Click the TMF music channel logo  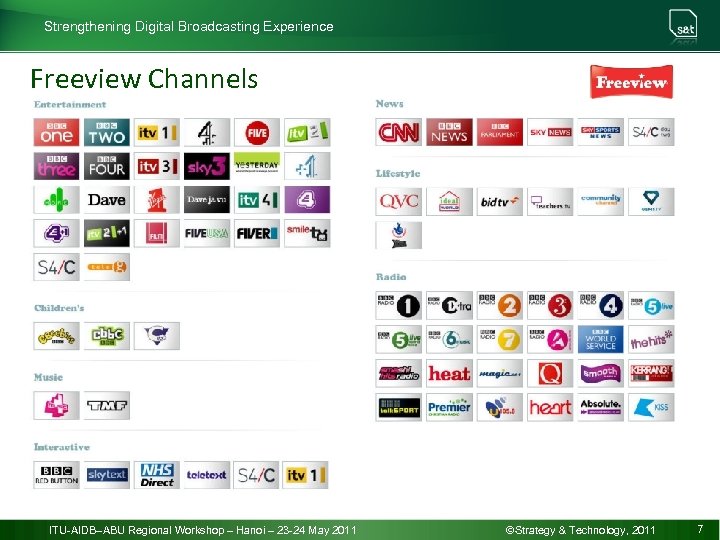107,405
